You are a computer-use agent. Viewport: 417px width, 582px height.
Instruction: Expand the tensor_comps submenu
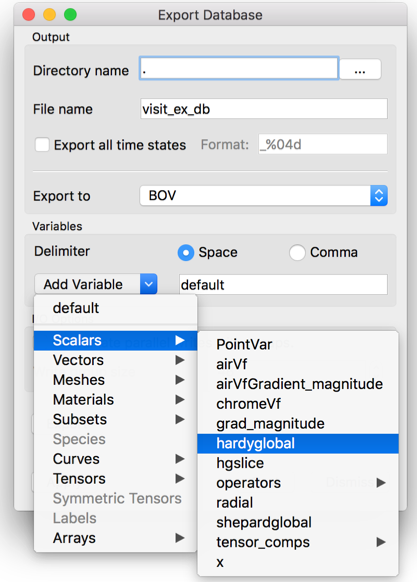(x=298, y=542)
